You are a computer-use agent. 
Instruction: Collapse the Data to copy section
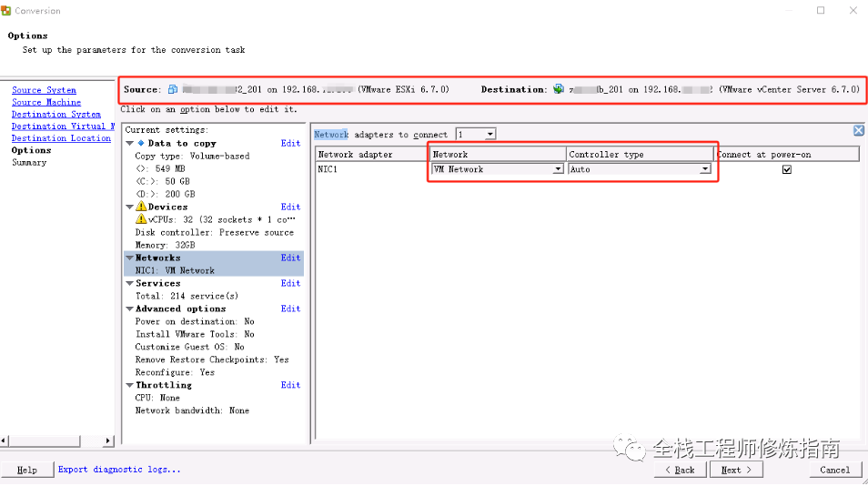pyautogui.click(x=129, y=144)
